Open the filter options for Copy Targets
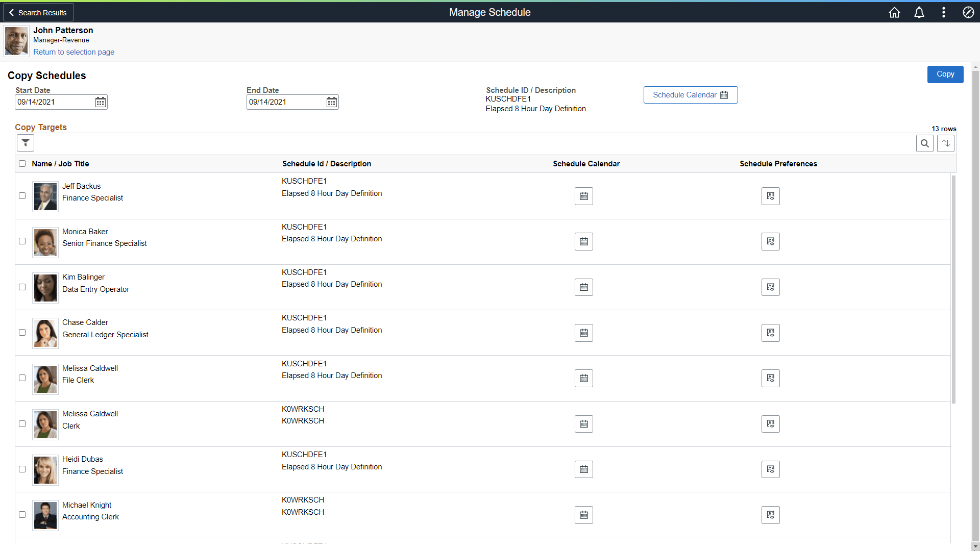Image resolution: width=980 pixels, height=551 pixels. tap(25, 143)
